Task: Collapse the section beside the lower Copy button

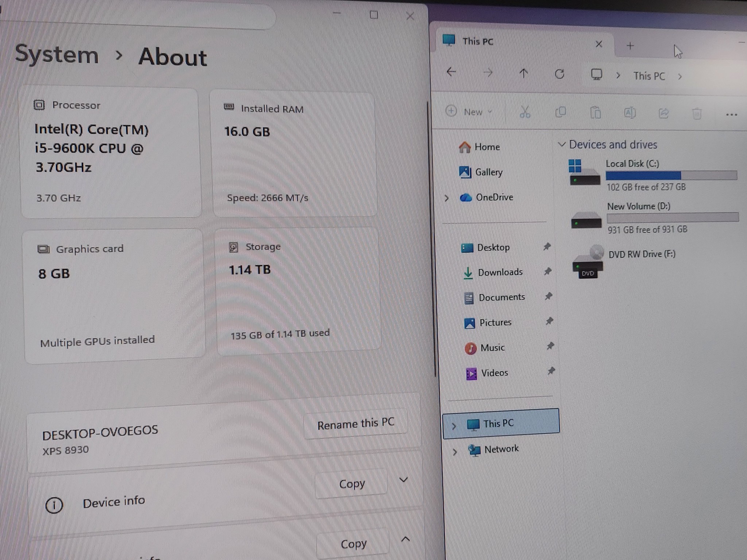Action: point(405,539)
